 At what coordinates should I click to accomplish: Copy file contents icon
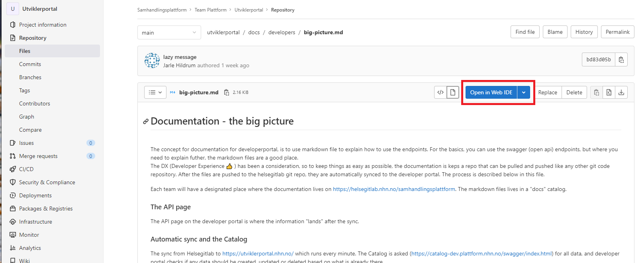pos(597,92)
